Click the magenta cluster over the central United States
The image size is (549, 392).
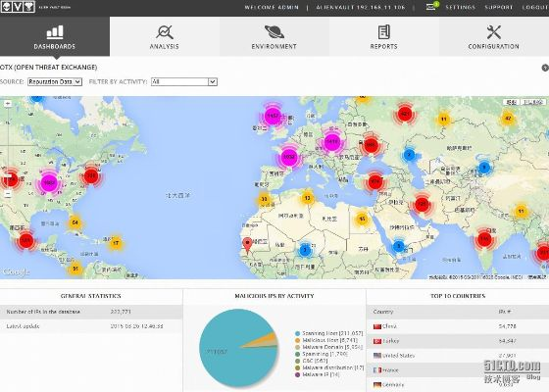(x=49, y=182)
